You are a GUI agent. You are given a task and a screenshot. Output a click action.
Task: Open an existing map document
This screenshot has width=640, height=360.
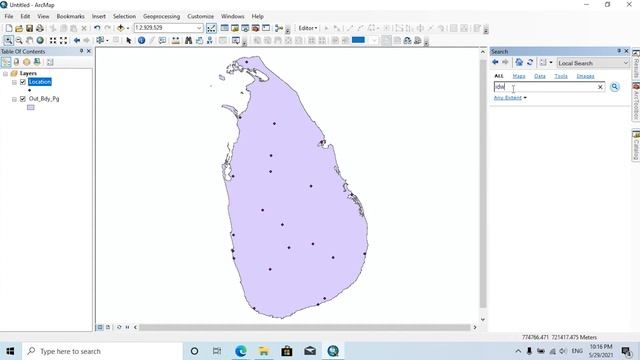[x=19, y=28]
